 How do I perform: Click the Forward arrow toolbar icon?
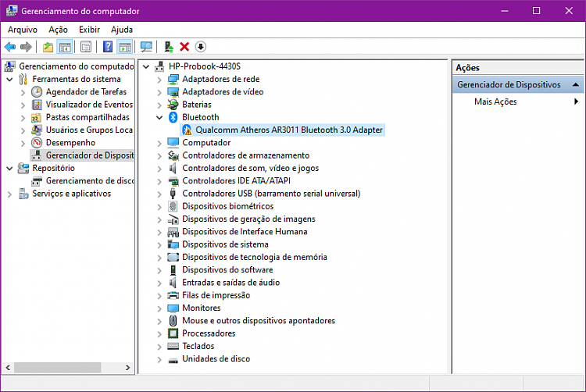tap(26, 47)
